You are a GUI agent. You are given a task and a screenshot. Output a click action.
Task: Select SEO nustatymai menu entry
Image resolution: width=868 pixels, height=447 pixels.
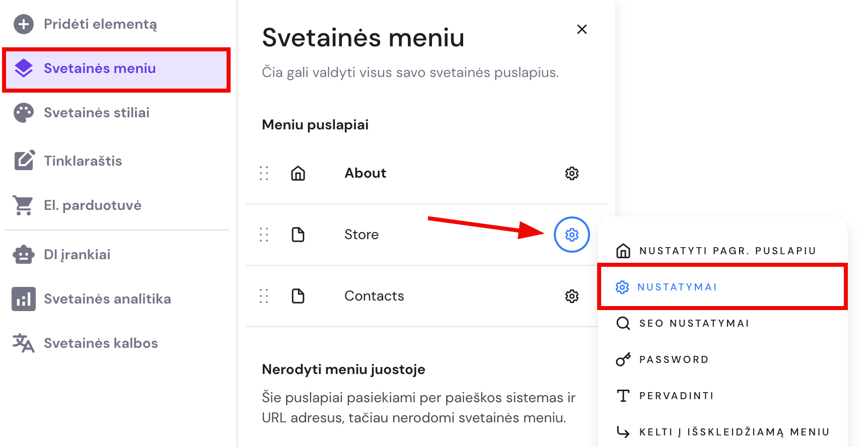tap(693, 323)
